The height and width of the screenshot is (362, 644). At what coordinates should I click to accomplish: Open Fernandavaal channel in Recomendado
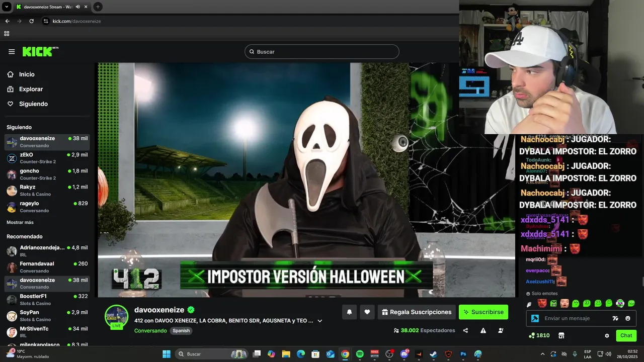[x=47, y=267]
